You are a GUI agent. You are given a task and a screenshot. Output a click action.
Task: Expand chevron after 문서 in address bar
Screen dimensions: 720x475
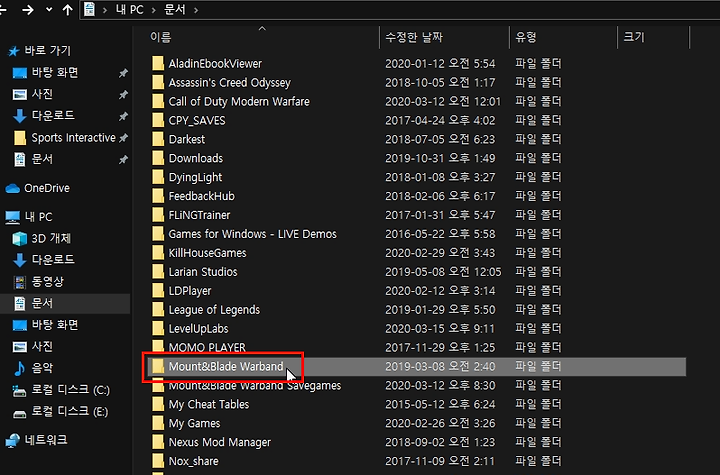pyautogui.click(x=196, y=10)
